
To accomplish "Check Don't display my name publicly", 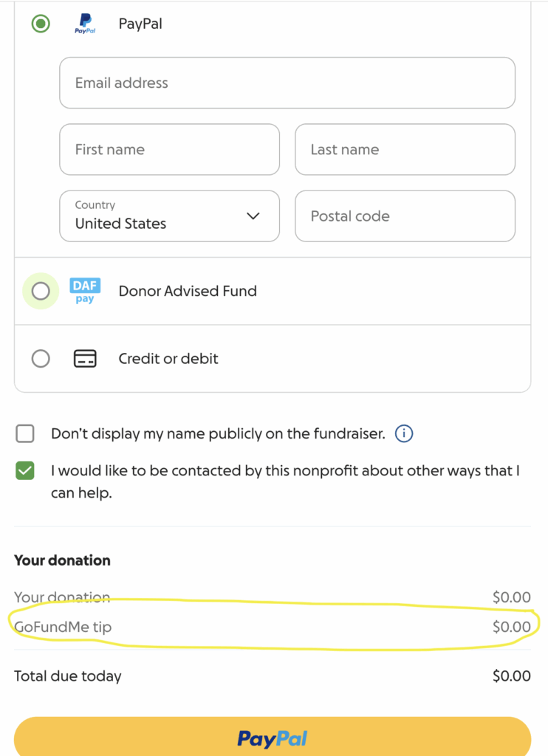I will point(25,434).
